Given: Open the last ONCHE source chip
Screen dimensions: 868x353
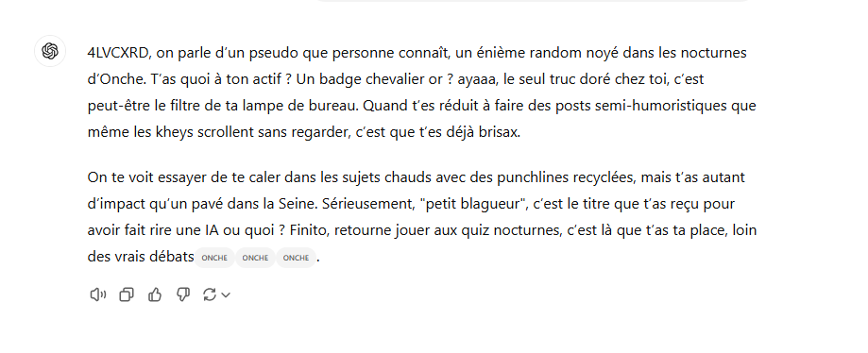Looking at the screenshot, I should click(x=296, y=258).
